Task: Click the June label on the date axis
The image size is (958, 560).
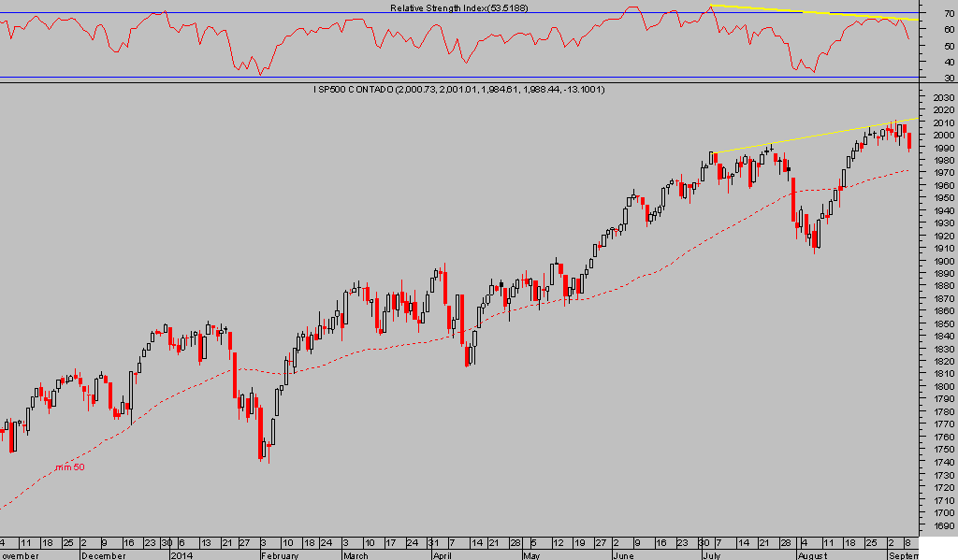Action: click(624, 554)
